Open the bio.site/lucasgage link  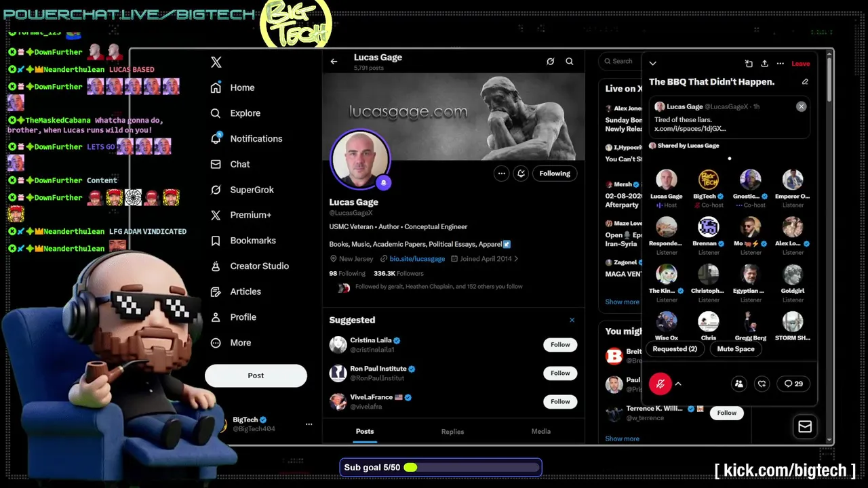click(417, 259)
